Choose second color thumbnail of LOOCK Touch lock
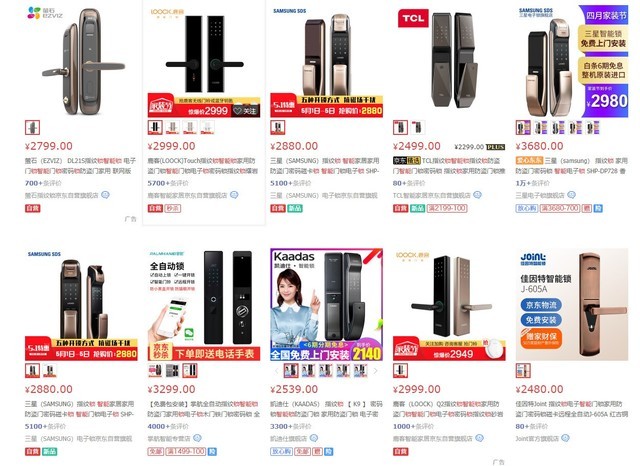Viewport: 640px width, 466px height. coord(172,128)
